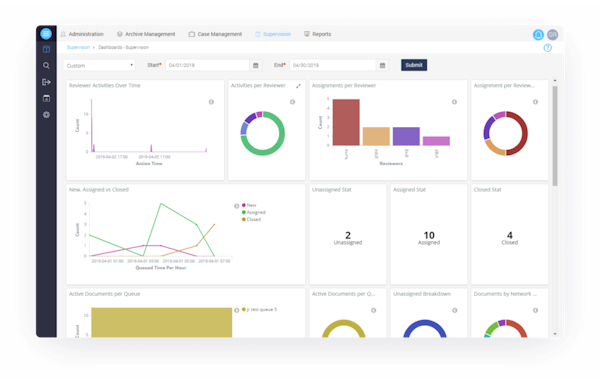600x379 pixels.
Task: Click the Dashboards - Supervision breadcrumb text
Action: (124, 47)
